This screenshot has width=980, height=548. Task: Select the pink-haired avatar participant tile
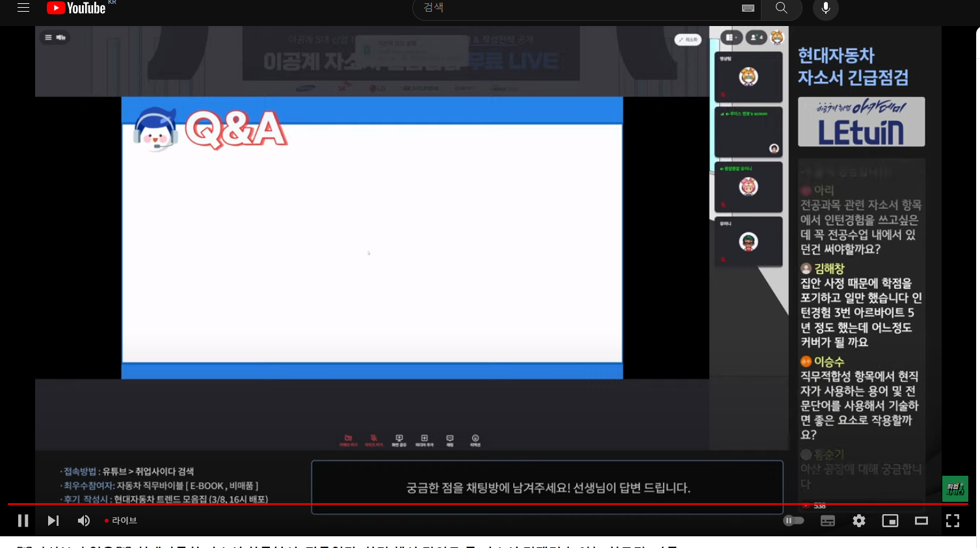coord(748,187)
